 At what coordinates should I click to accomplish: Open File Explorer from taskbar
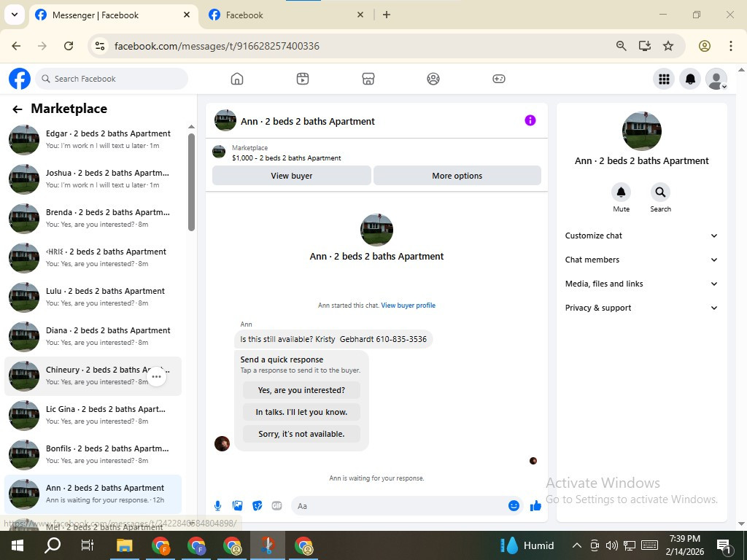coord(125,545)
